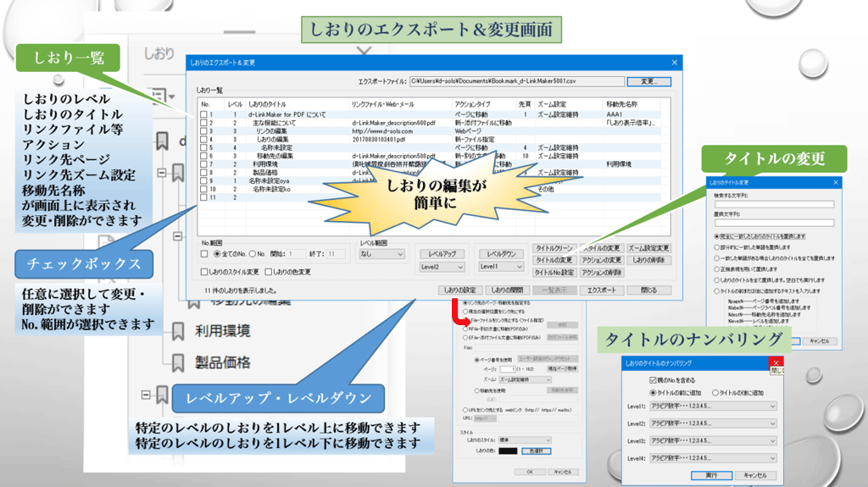Check the checkbox for bookmark row 1

coord(203,114)
